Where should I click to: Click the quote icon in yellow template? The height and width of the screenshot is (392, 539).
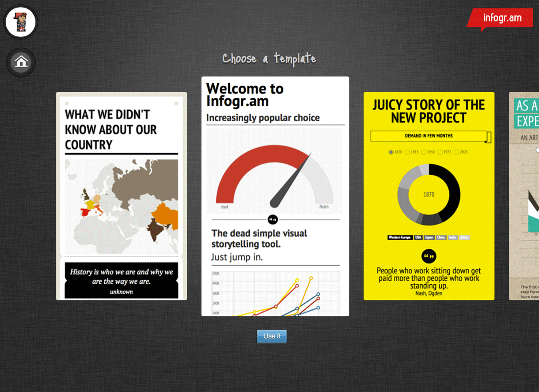(x=429, y=256)
